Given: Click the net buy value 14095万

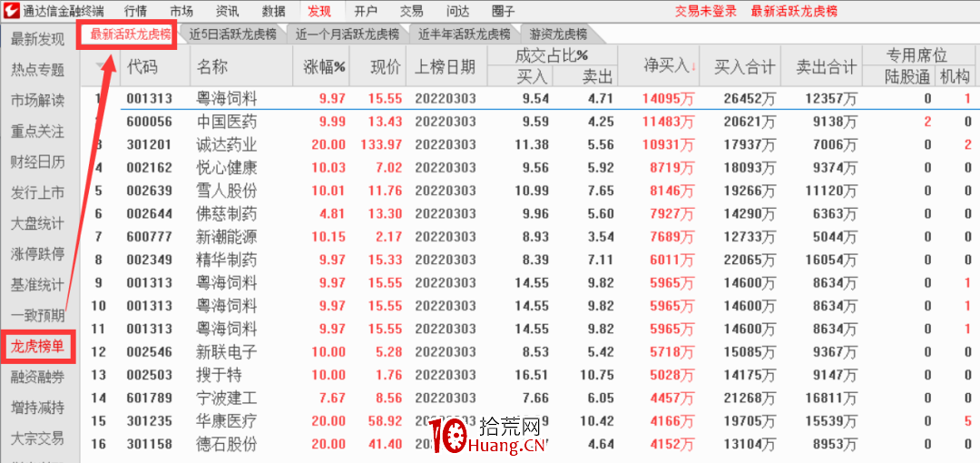Looking at the screenshot, I should 668,98.
